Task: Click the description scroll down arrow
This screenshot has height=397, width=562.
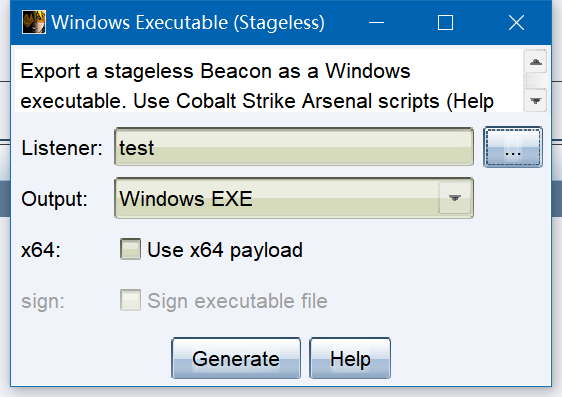Action: point(535,100)
